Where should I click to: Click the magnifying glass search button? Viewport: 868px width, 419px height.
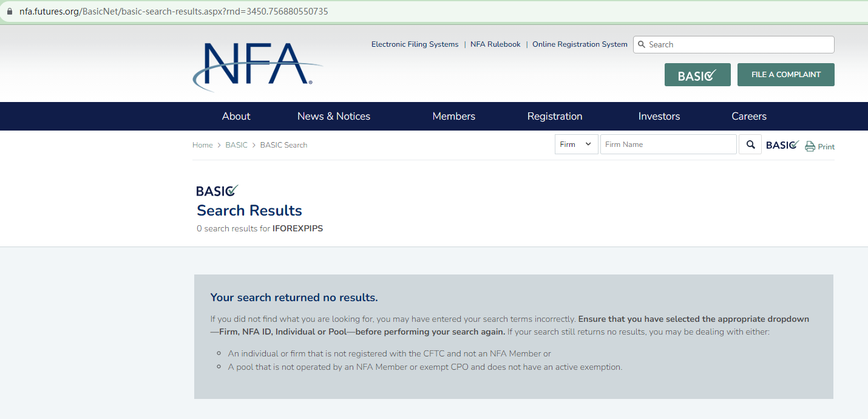[750, 145]
